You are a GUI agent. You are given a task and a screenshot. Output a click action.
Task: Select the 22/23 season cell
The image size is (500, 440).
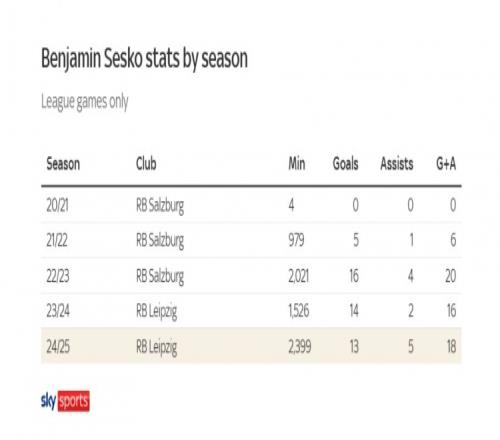point(58,276)
